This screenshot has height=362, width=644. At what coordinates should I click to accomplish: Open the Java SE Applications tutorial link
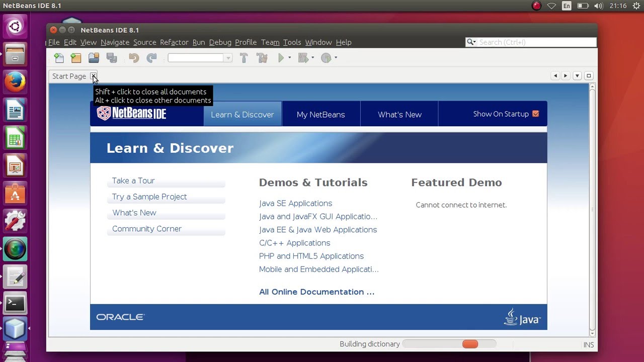(x=295, y=203)
